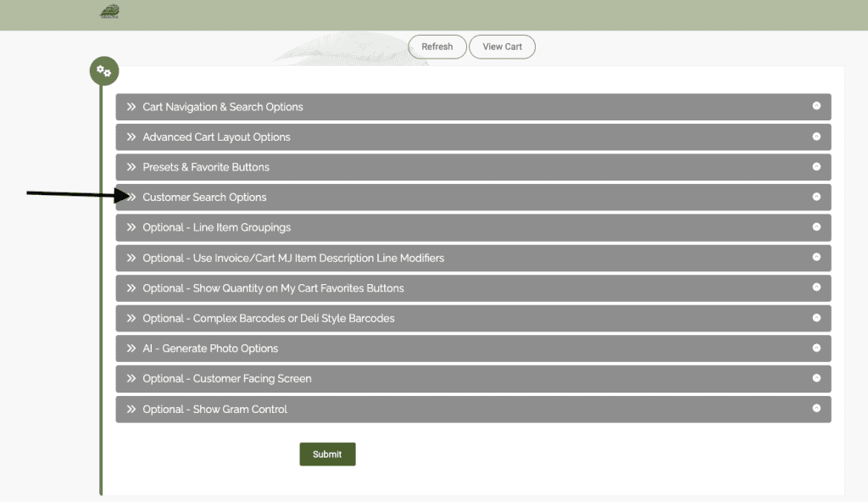This screenshot has width=868, height=502.
Task: Toggle circle at right of Advanced Cart Layout Options
Action: pos(816,137)
